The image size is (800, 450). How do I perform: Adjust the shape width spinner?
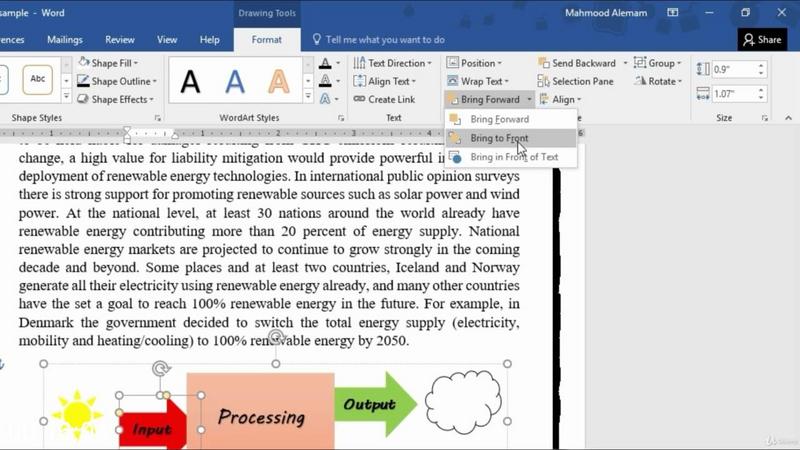pyautogui.click(x=761, y=94)
